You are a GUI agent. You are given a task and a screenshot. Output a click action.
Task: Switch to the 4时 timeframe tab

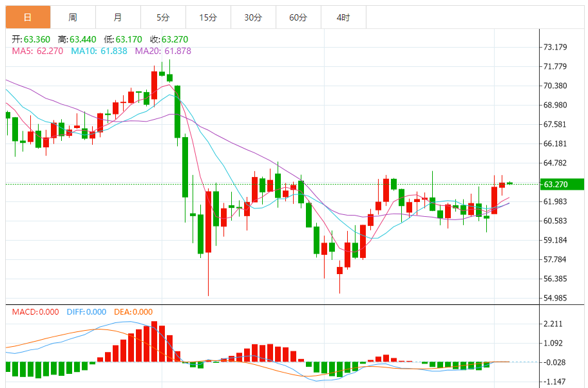click(x=343, y=17)
